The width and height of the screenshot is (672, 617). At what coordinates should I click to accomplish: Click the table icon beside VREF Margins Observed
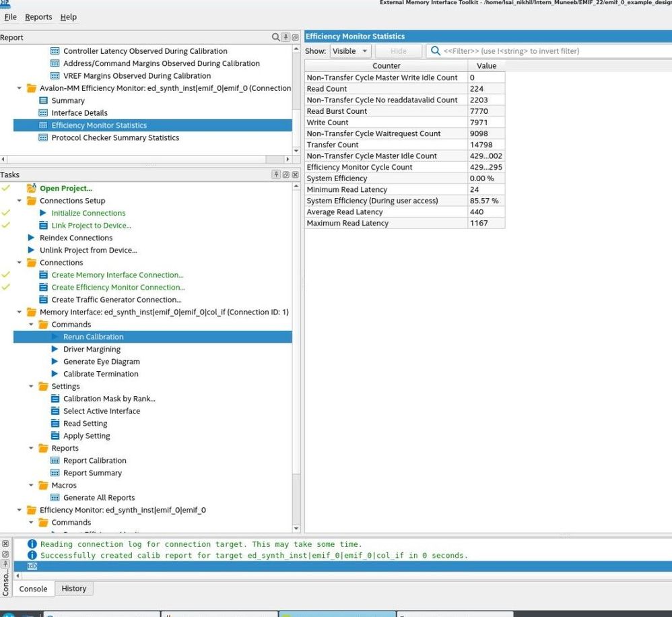(55, 76)
